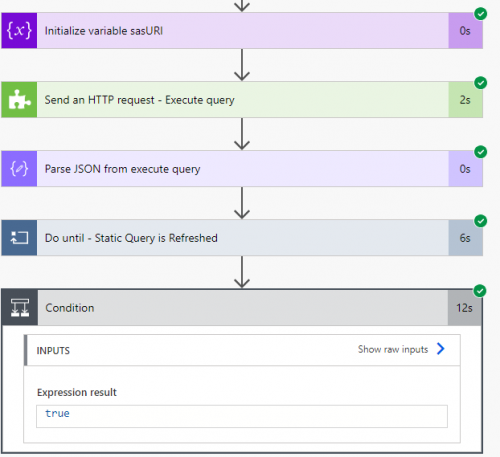Click the 6s duration badge on Do until

465,238
